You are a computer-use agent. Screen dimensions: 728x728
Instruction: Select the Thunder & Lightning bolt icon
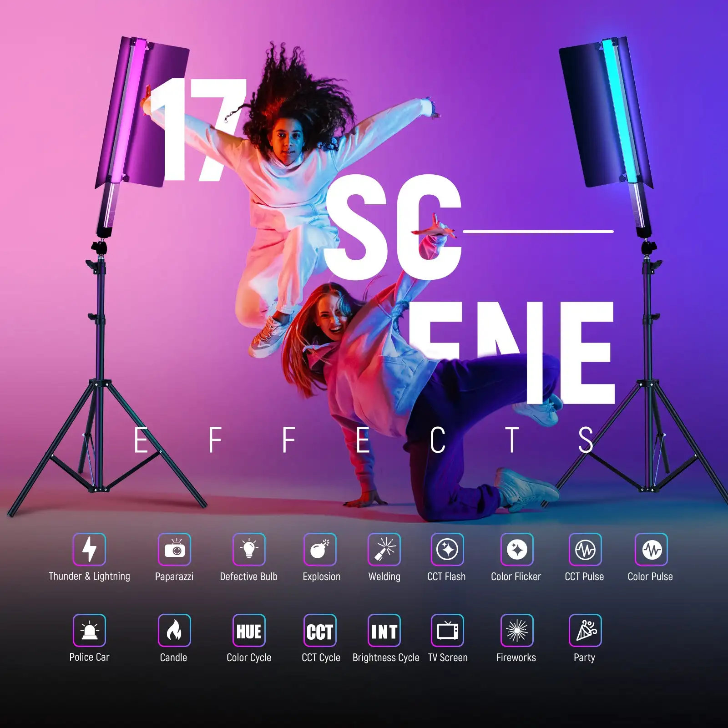pos(89,549)
